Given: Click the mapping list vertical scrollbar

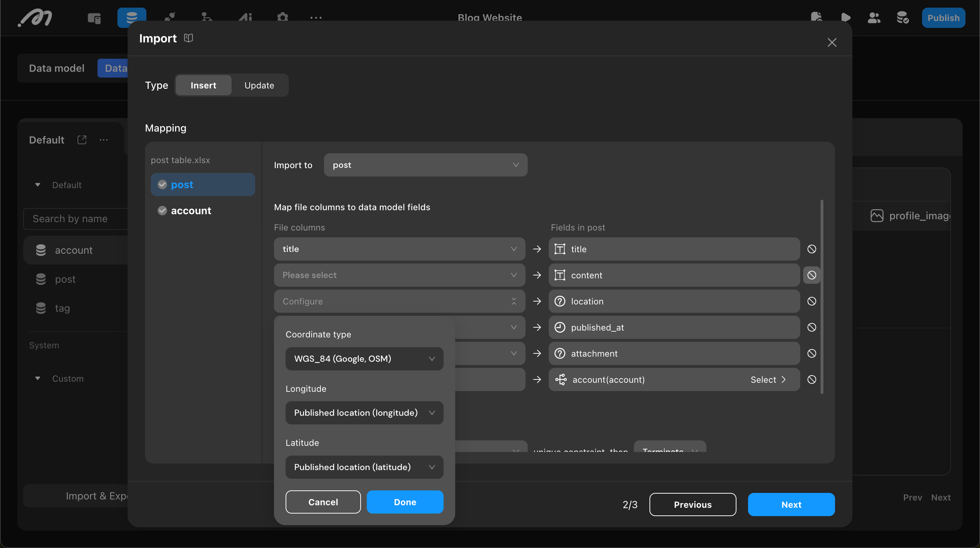Looking at the screenshot, I should pos(822,297).
